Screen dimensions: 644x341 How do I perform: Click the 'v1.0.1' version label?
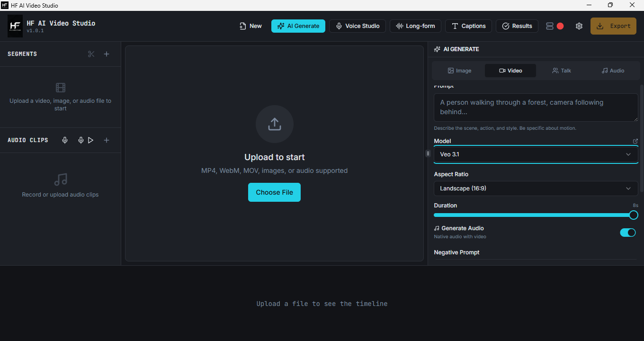(35, 31)
